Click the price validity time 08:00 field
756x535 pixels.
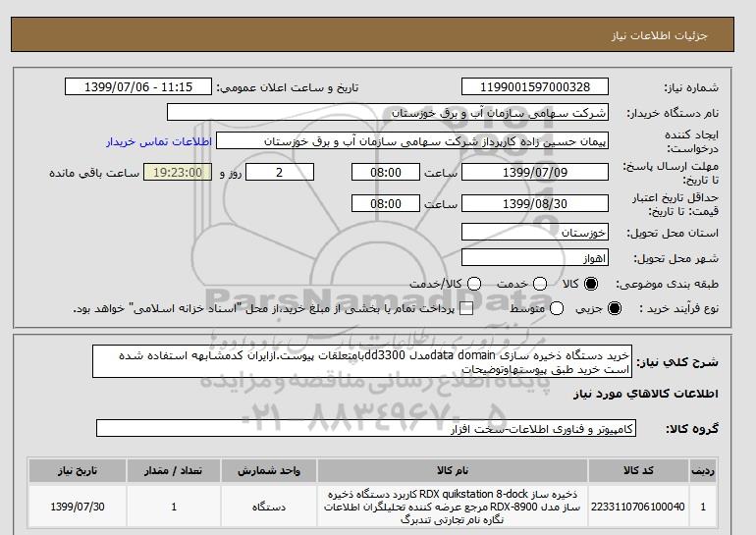(386, 203)
